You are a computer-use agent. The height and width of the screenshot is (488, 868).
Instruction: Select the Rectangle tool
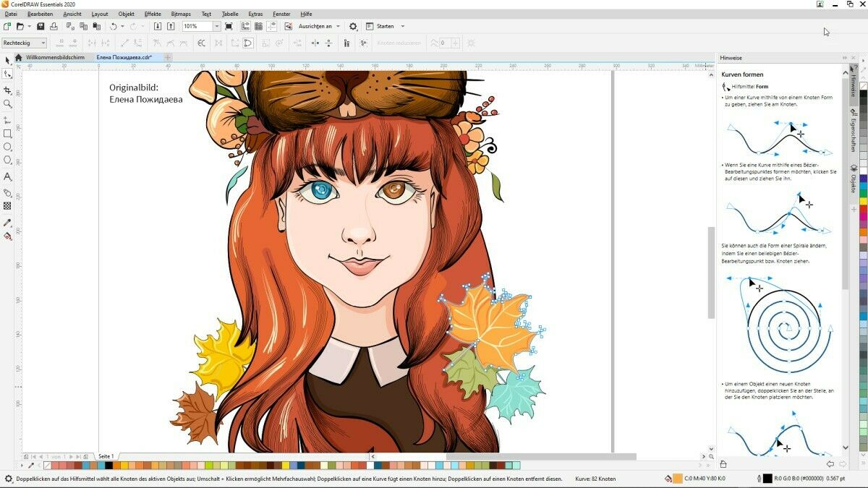(7, 134)
